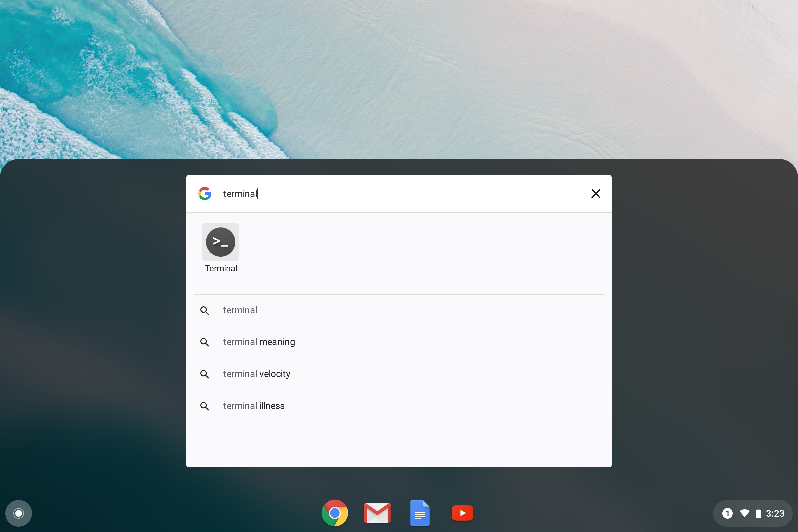798x532 pixels.
Task: Click the battery status icon
Action: click(x=759, y=513)
